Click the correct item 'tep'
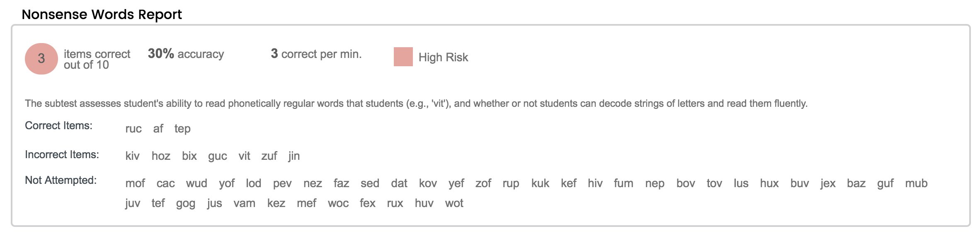 182,129
